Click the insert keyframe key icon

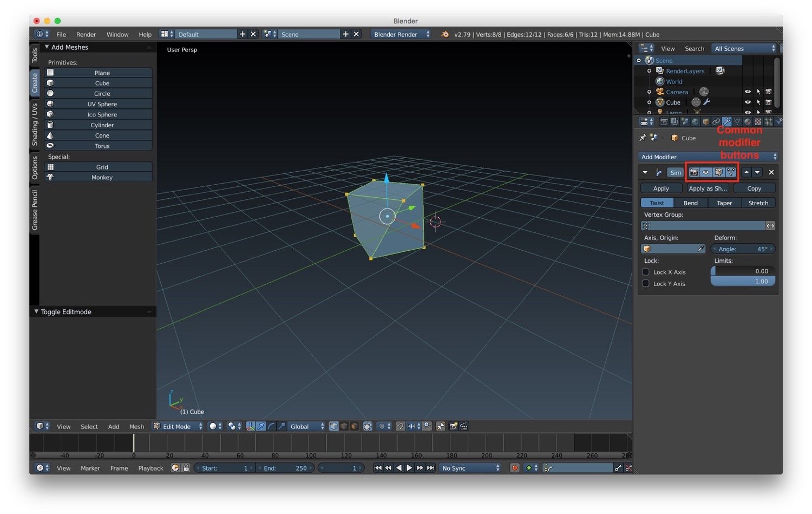click(618, 468)
